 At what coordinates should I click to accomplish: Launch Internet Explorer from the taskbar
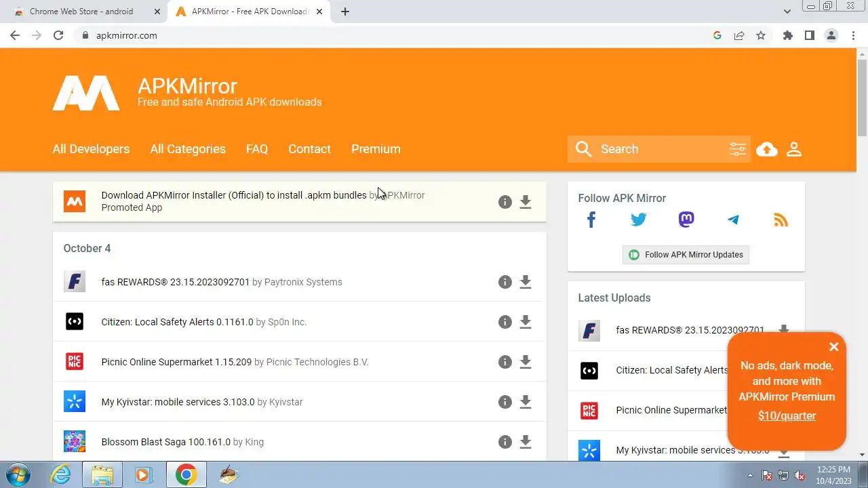pos(60,474)
